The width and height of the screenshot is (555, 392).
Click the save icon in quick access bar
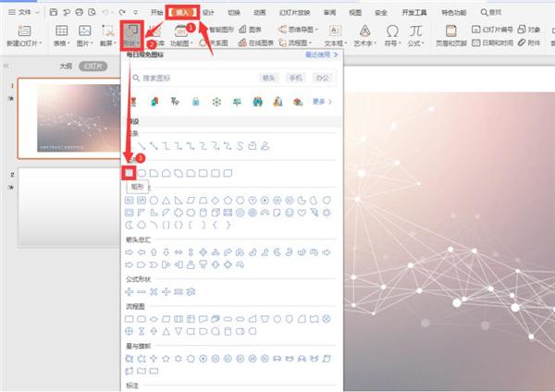click(54, 12)
